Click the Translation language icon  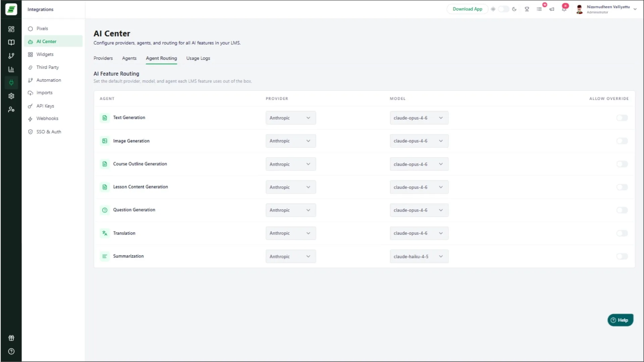click(105, 233)
